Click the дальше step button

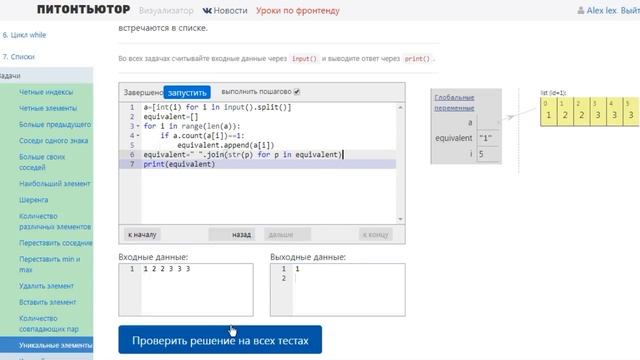click(287, 235)
